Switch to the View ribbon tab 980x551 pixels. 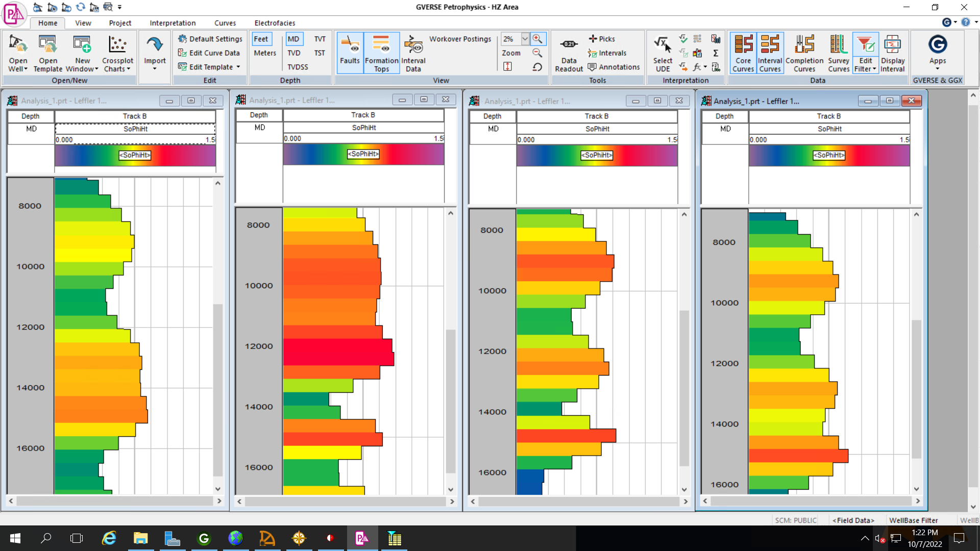83,23
